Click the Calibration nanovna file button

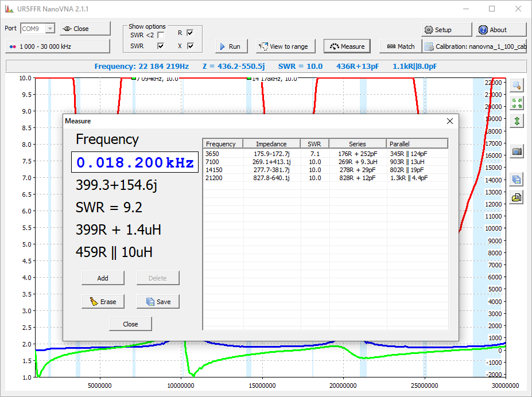pyautogui.click(x=475, y=46)
